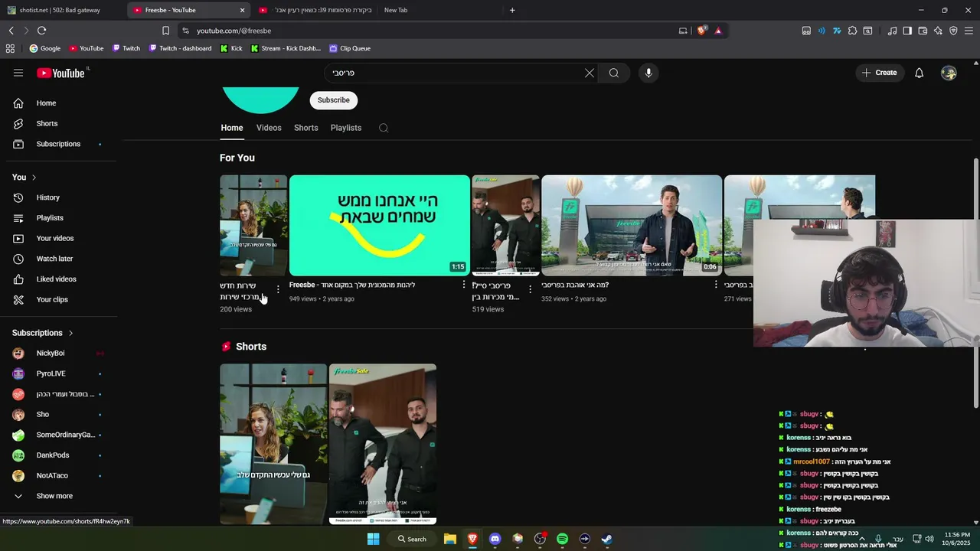Open the Twitch - dashboard bookmark

tap(180, 48)
